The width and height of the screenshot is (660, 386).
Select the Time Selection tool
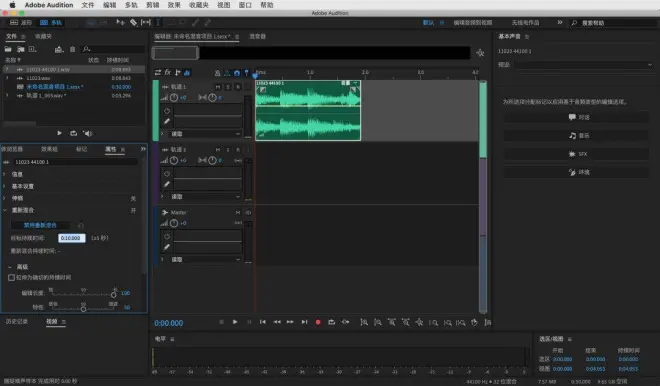158,22
